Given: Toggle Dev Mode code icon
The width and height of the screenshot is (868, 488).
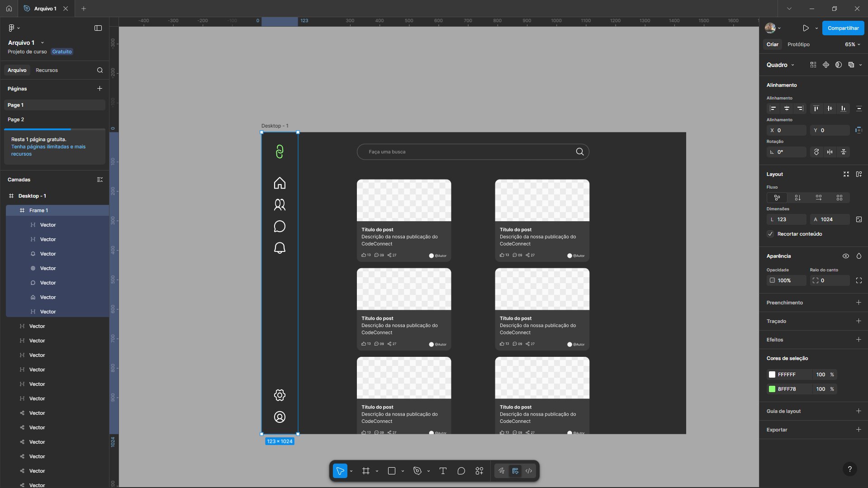Looking at the screenshot, I should (529, 471).
